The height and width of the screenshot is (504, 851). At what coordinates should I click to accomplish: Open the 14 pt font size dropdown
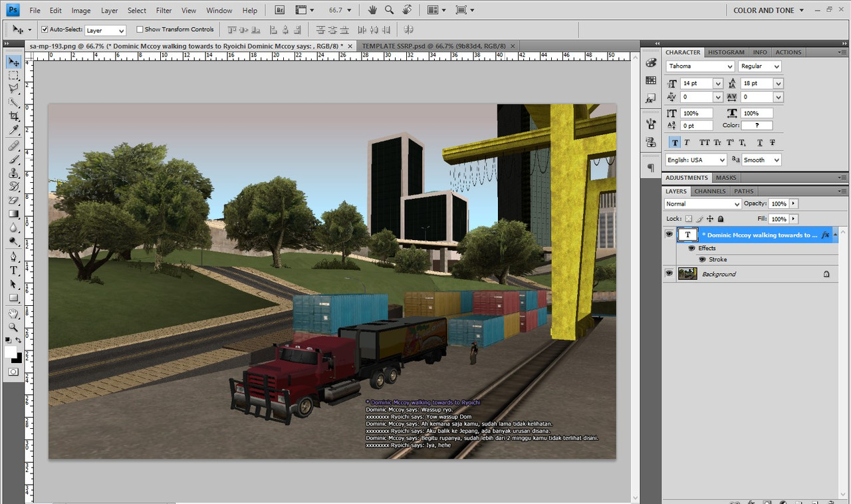(x=717, y=84)
